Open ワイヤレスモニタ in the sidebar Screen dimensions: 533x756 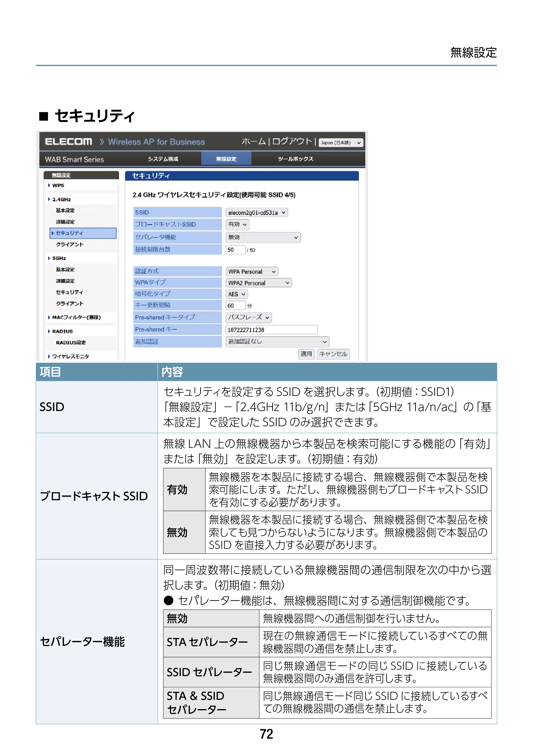pyautogui.click(x=70, y=357)
